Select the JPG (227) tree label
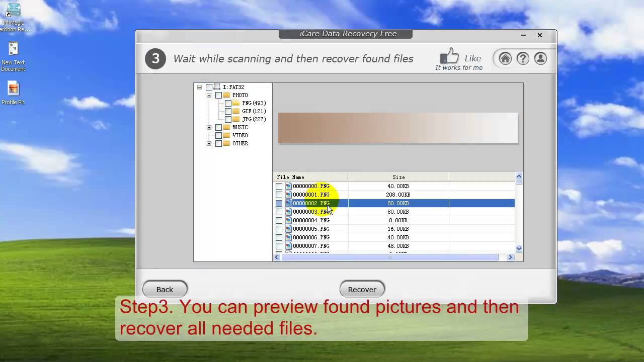 pyautogui.click(x=254, y=119)
